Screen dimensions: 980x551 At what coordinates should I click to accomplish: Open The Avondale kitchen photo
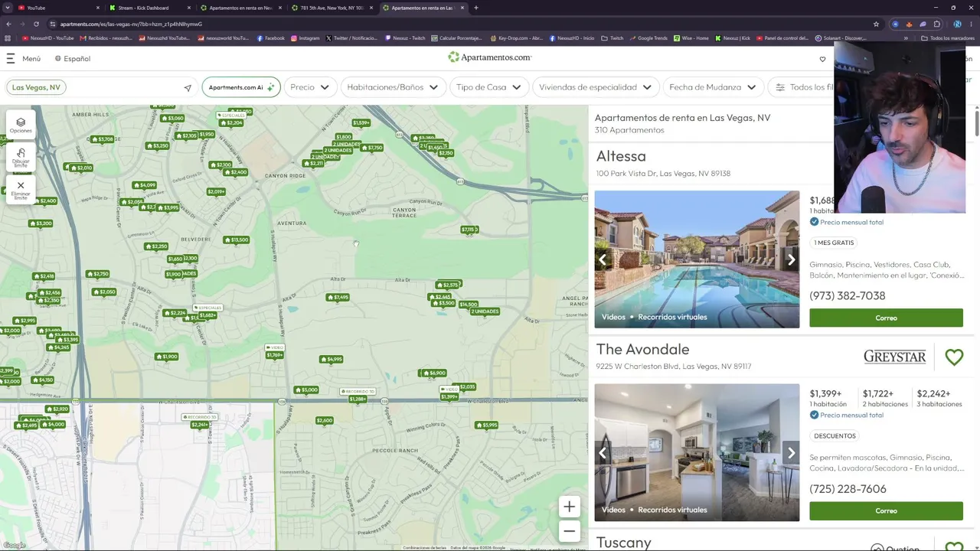pyautogui.click(x=697, y=452)
